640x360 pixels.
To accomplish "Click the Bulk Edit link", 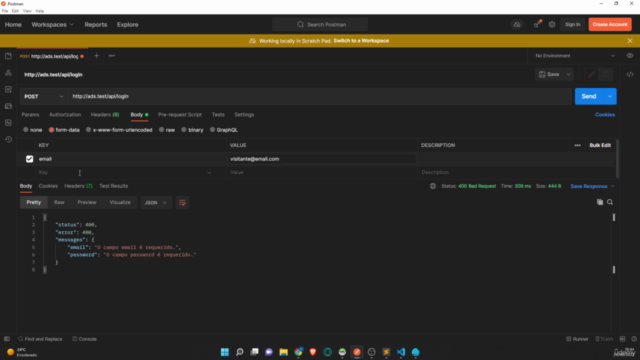I will pos(600,145).
